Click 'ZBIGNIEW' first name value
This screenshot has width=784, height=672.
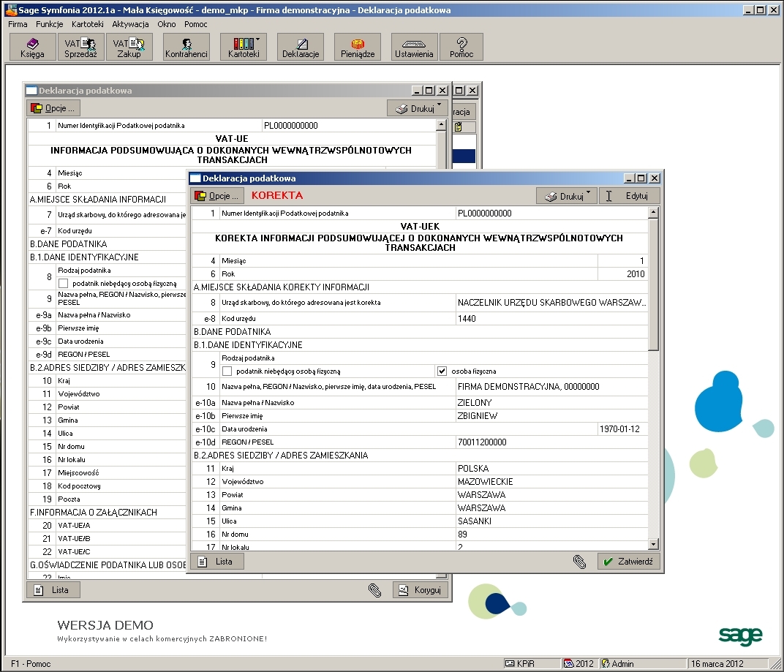551,416
